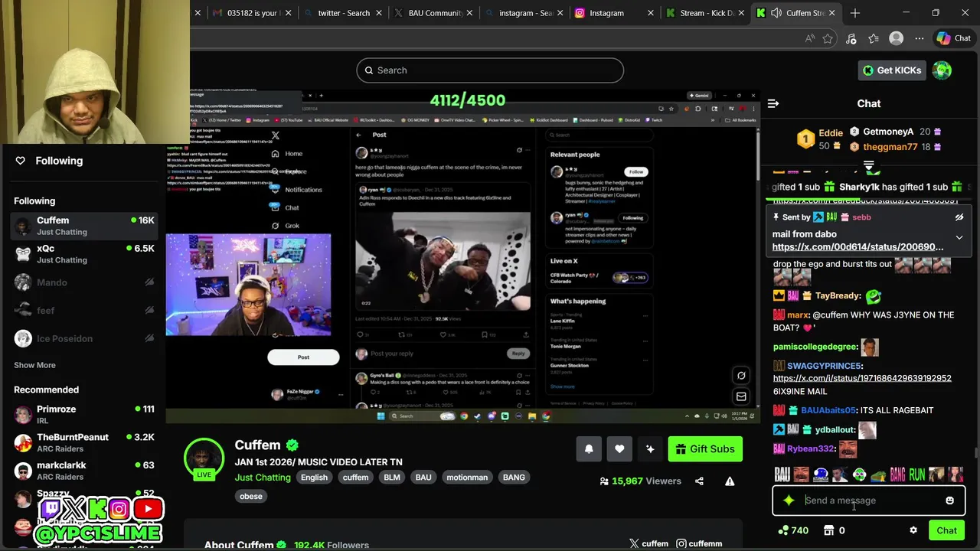Click the Get KICKs button
The image size is (980, 551).
point(892,70)
